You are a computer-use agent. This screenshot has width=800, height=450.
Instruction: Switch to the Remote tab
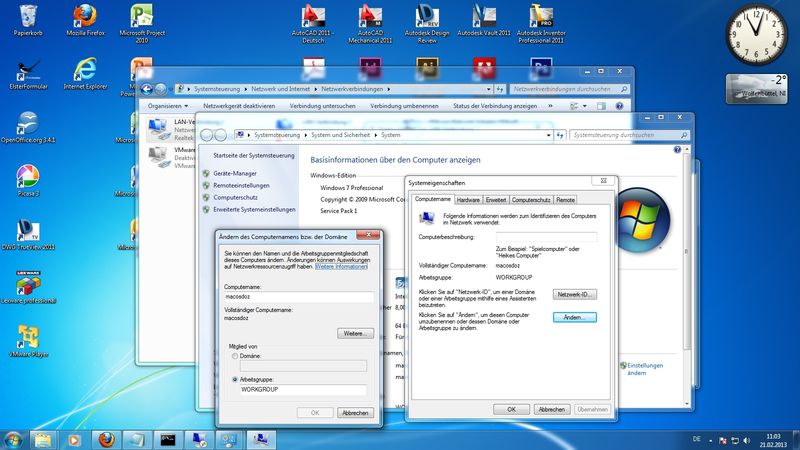565,200
